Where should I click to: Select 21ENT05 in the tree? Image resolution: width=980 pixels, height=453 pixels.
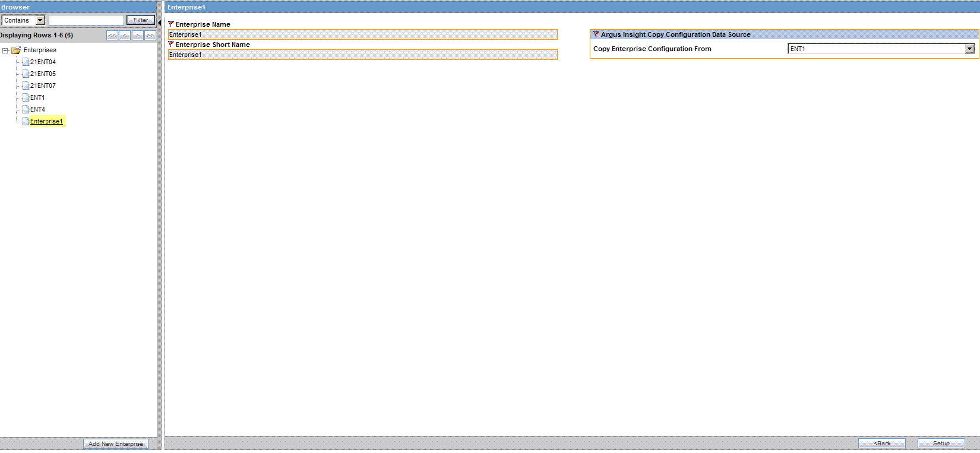pos(43,74)
